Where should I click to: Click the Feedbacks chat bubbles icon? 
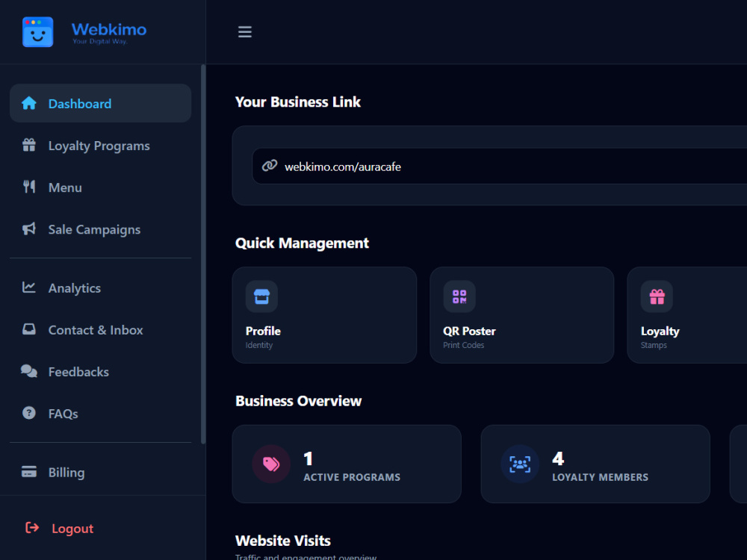(29, 371)
